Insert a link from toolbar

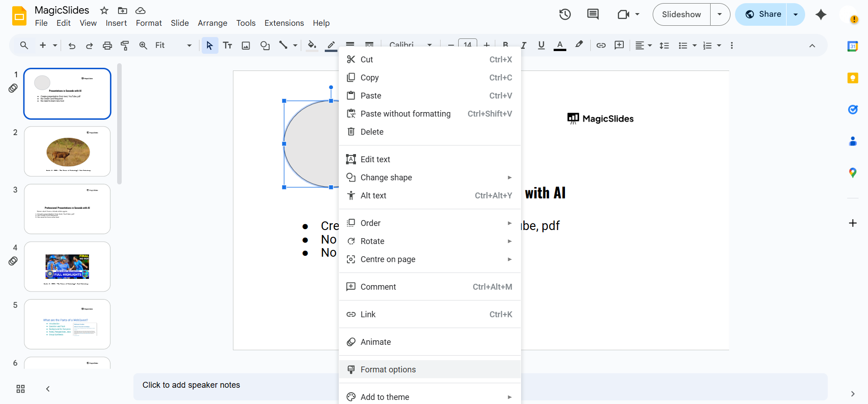click(601, 45)
